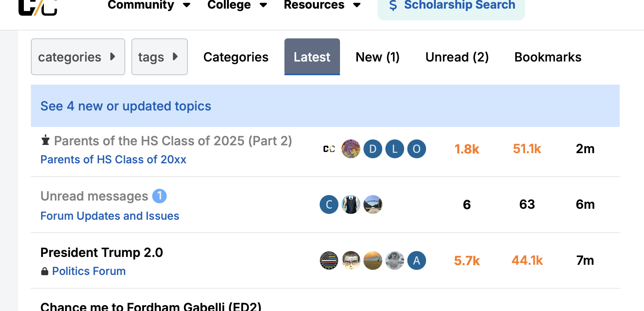Click the 'See 4 new or updated topics' banner

(126, 106)
